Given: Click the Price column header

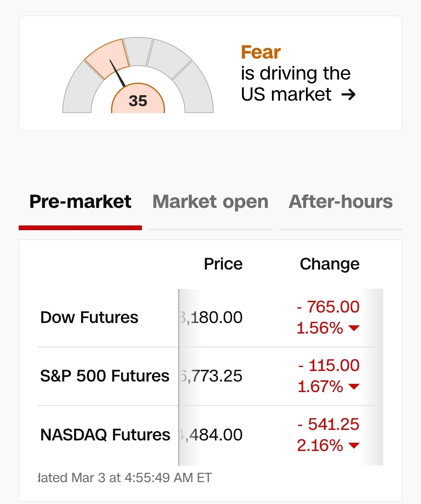Looking at the screenshot, I should 223,264.
